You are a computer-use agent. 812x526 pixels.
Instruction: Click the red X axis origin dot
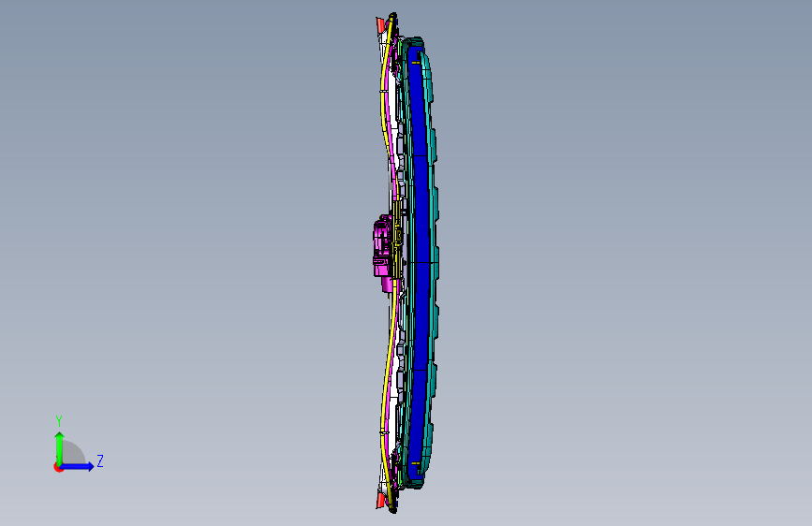pyautogui.click(x=57, y=467)
